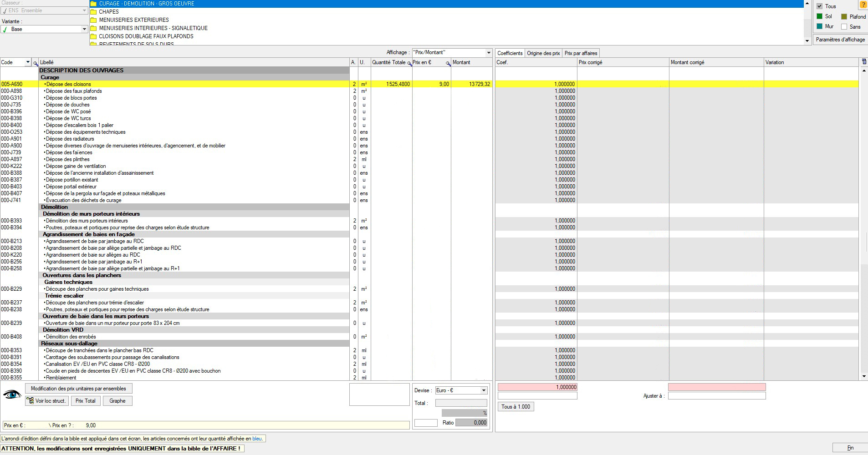Select the row Découpe des planchers pour gaines techniques
This screenshot has height=455, width=868.
point(246,289)
